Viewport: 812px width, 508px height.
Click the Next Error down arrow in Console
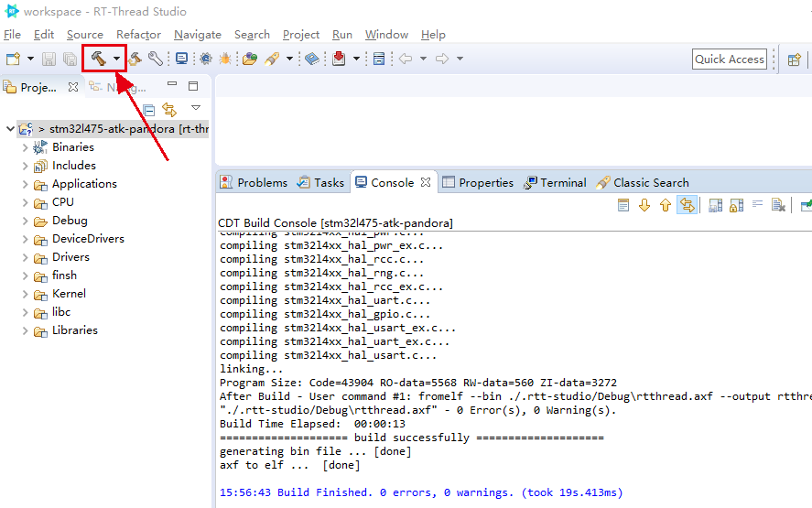(x=644, y=206)
